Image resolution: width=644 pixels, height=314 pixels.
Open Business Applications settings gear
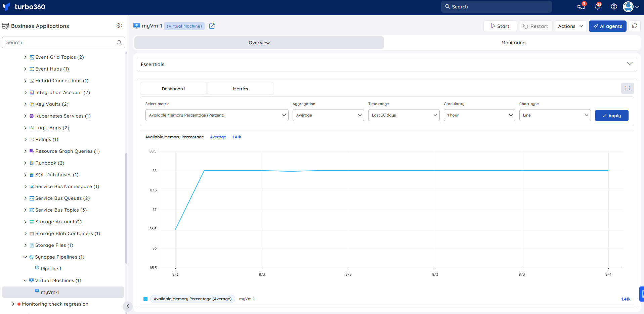click(x=119, y=26)
